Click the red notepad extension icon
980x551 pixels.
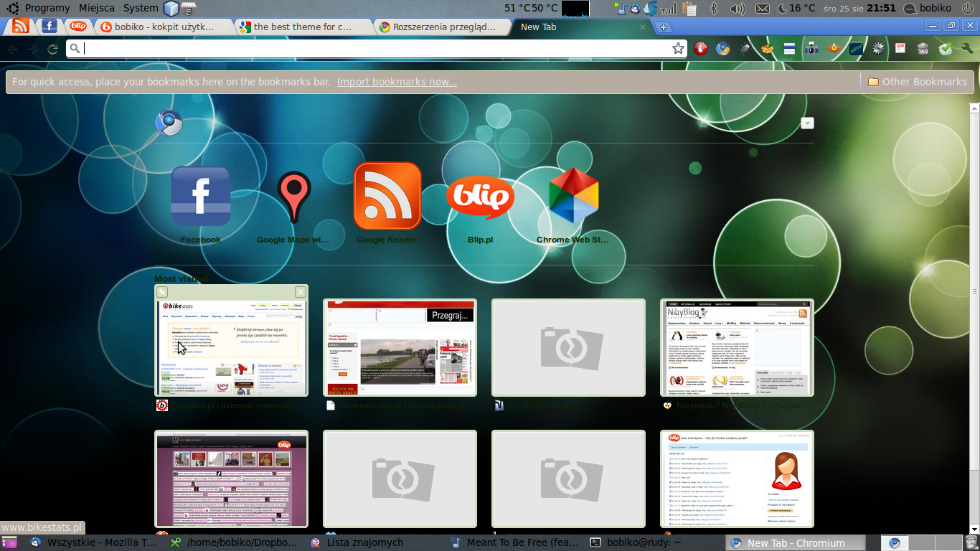[900, 49]
